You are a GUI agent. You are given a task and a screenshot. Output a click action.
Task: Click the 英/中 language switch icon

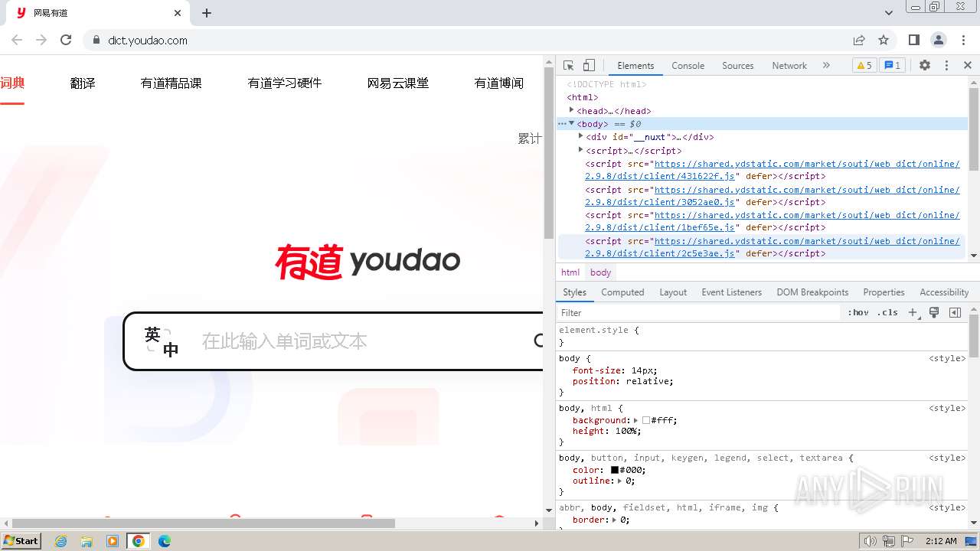pos(162,341)
